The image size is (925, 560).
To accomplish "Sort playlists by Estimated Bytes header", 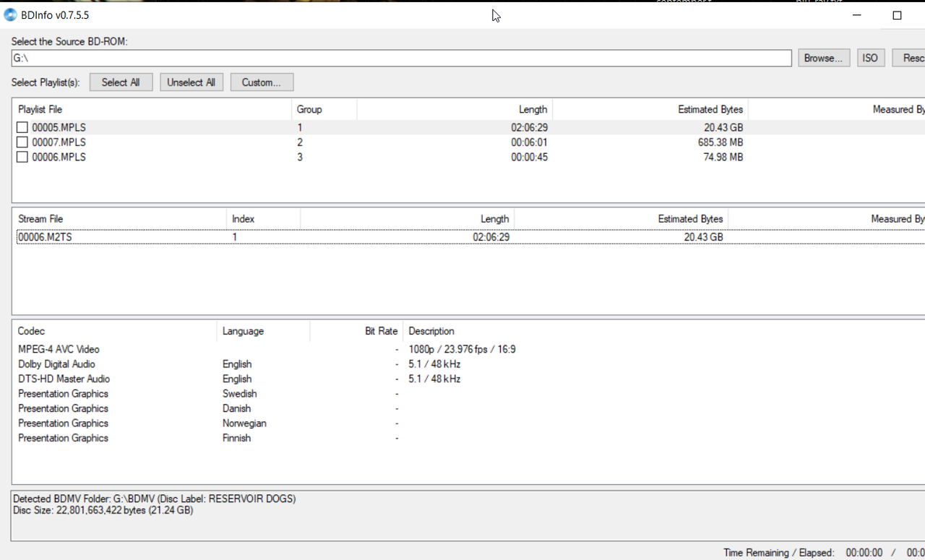I will (650, 110).
